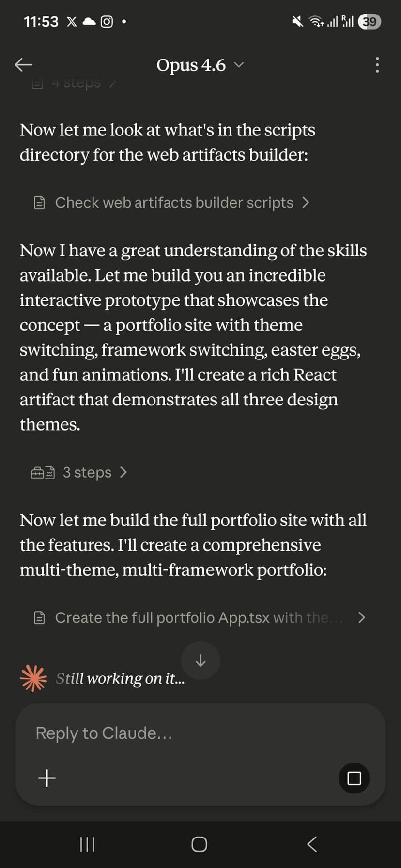
Task: Open Instagram notification in status bar
Action: tap(107, 22)
